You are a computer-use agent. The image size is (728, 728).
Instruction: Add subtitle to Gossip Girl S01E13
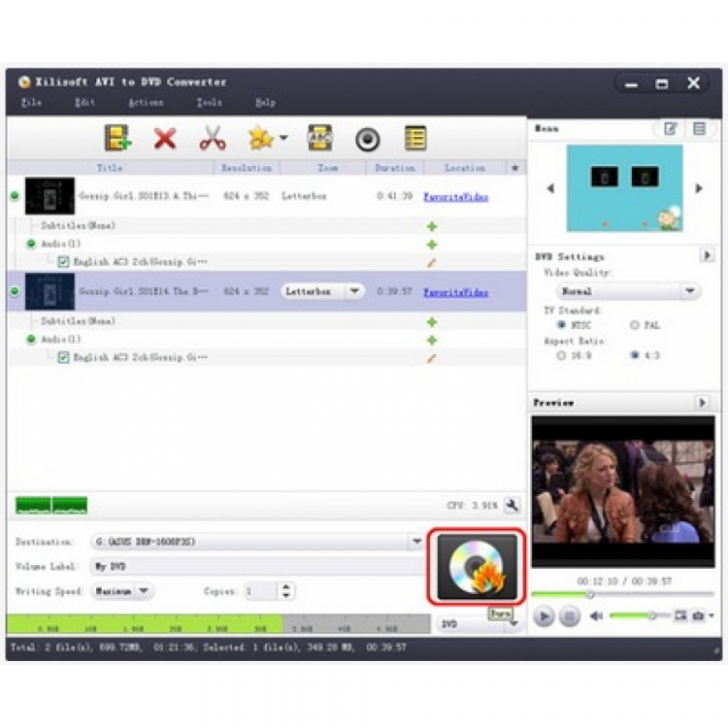432,226
